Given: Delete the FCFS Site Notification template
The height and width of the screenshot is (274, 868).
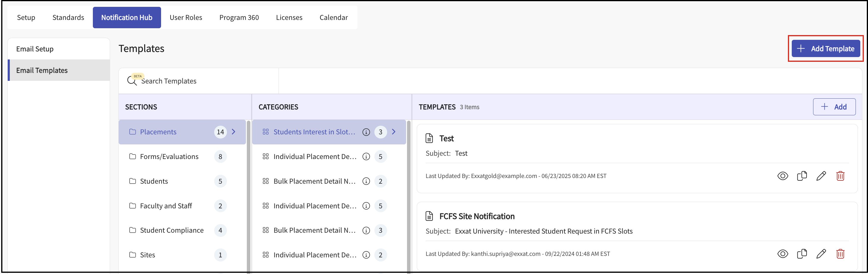Looking at the screenshot, I should tap(840, 254).
